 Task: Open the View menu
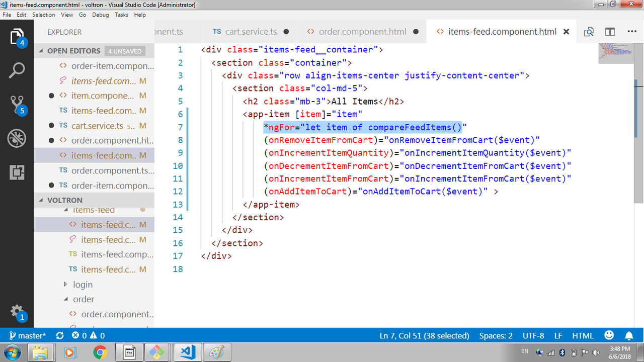(67, 15)
